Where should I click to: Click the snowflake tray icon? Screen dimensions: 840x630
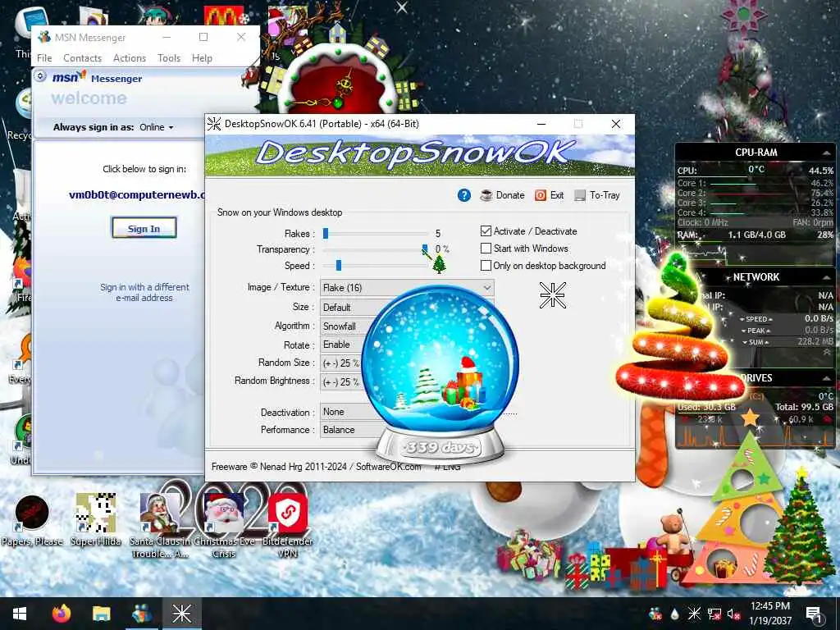pos(694,614)
